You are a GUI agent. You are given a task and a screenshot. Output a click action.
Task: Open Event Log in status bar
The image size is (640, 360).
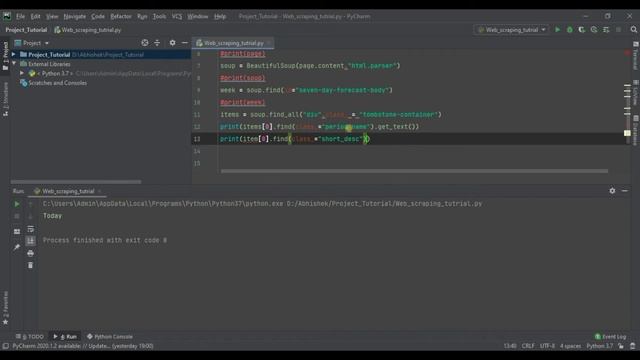coord(611,336)
